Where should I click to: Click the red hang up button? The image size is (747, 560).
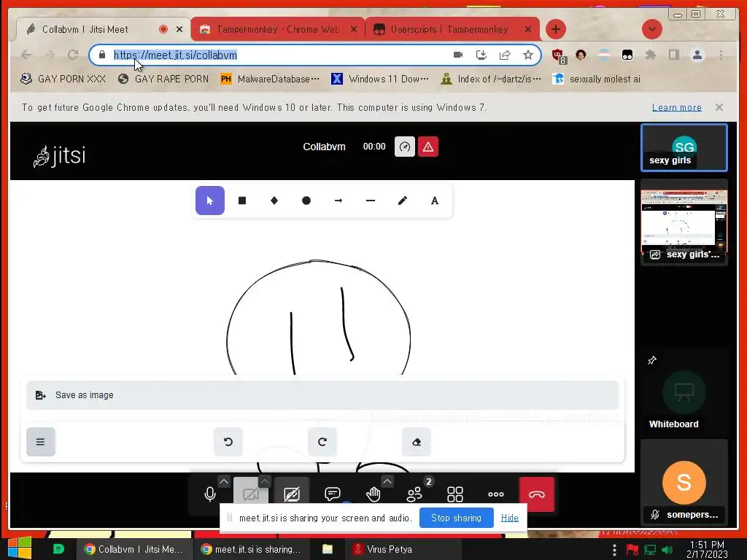pyautogui.click(x=536, y=494)
